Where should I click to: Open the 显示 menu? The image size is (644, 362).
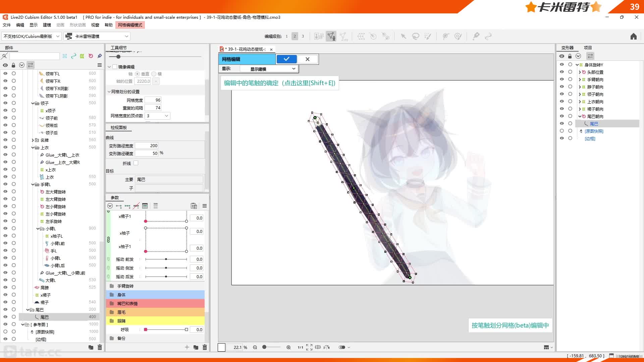click(34, 25)
